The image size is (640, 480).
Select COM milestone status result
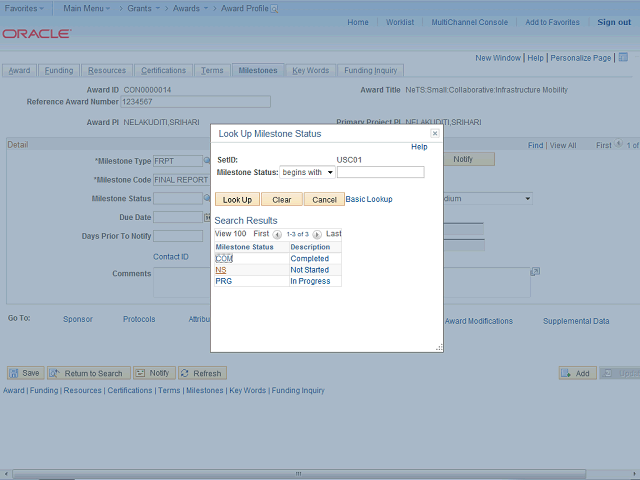point(224,258)
